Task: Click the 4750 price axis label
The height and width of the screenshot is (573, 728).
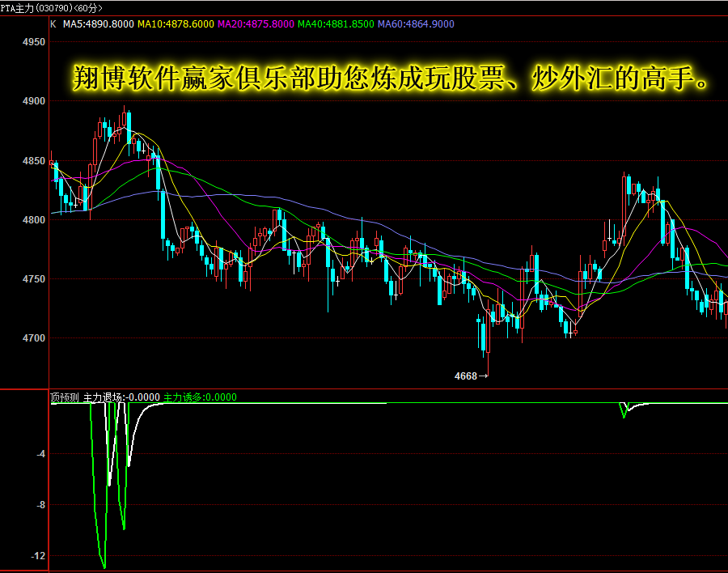Action: pyautogui.click(x=34, y=279)
